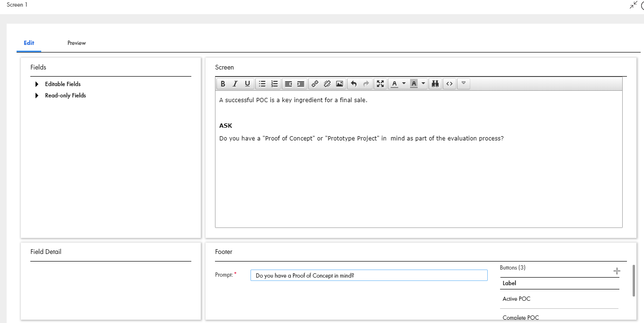Apply the background color button
Screen dimensions: 644x323
(414, 84)
